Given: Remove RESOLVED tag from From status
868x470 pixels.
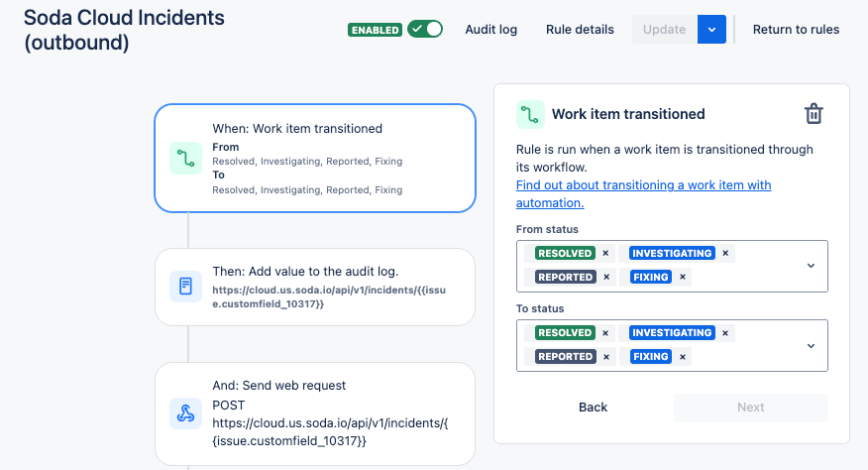Looking at the screenshot, I should [x=605, y=254].
